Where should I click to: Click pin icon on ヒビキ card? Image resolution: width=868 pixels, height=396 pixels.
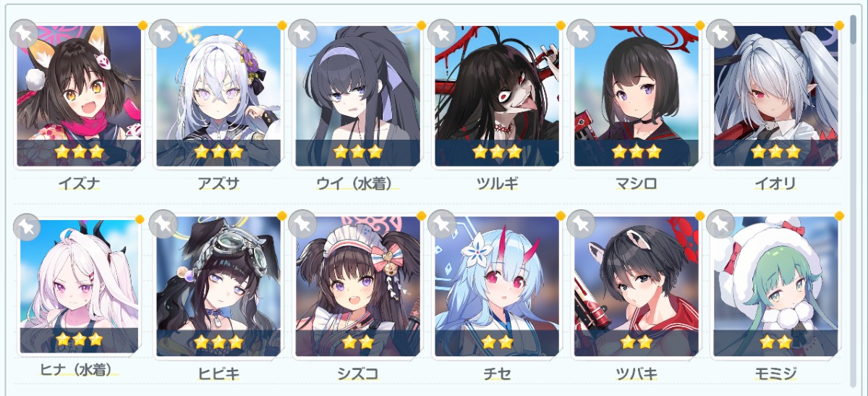[x=163, y=224]
